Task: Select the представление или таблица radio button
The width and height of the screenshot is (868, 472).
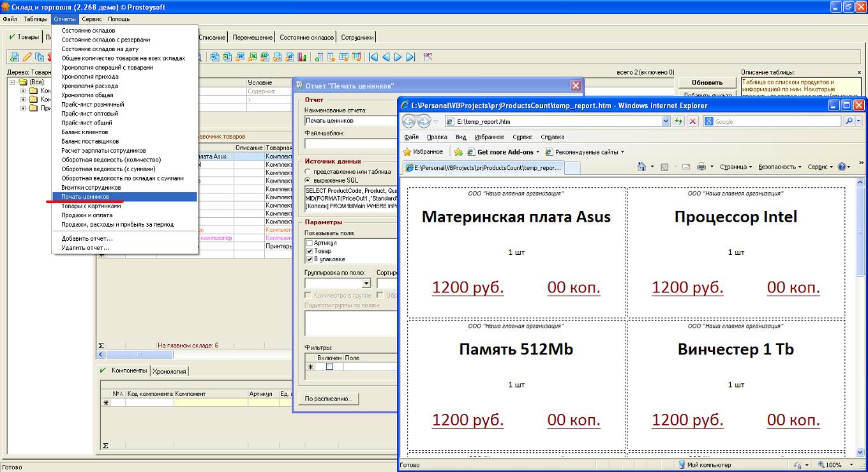Action: coord(308,172)
